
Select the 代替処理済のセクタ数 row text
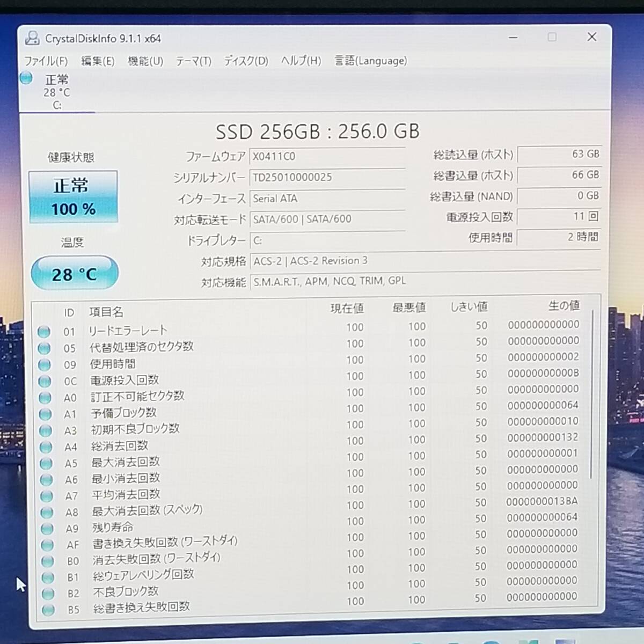[142, 347]
